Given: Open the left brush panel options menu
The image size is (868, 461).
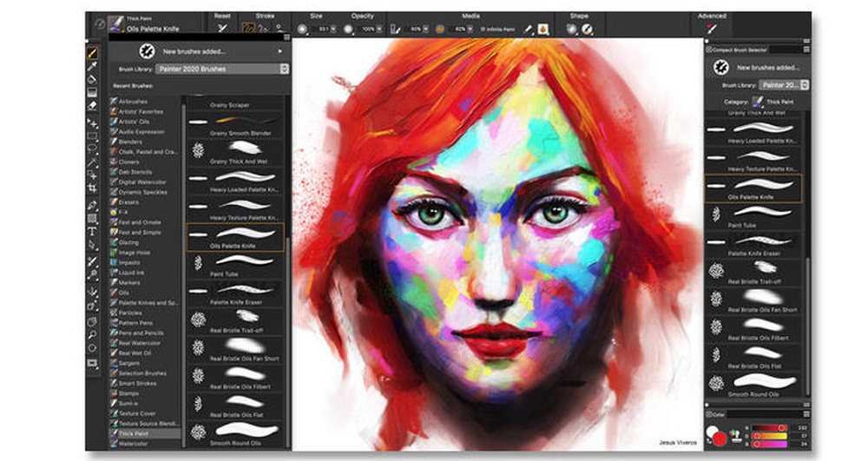Looking at the screenshot, I should (286, 37).
